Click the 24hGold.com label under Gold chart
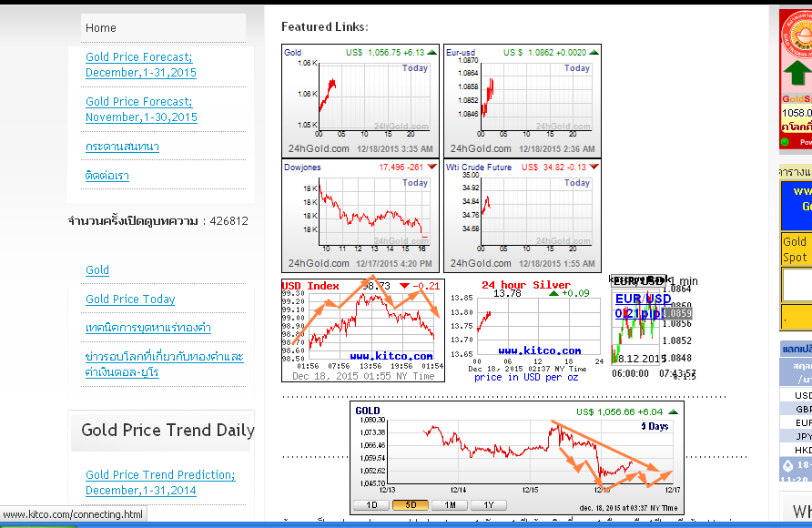 pyautogui.click(x=319, y=148)
